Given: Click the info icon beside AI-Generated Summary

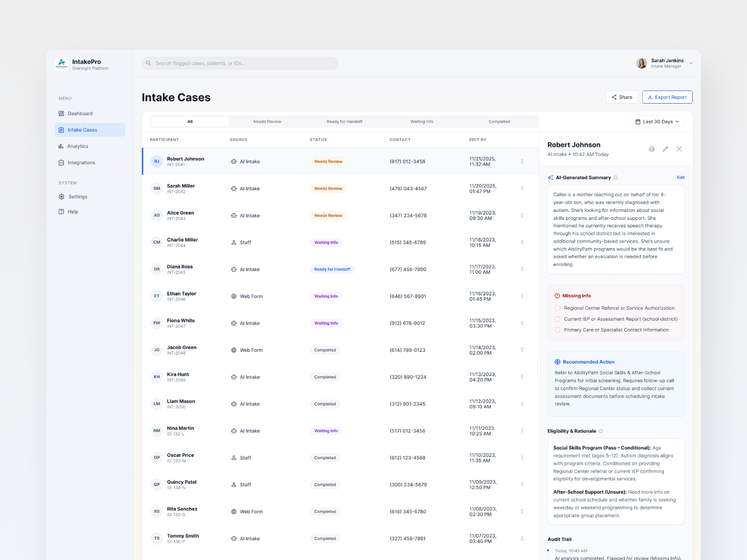Looking at the screenshot, I should coord(616,177).
